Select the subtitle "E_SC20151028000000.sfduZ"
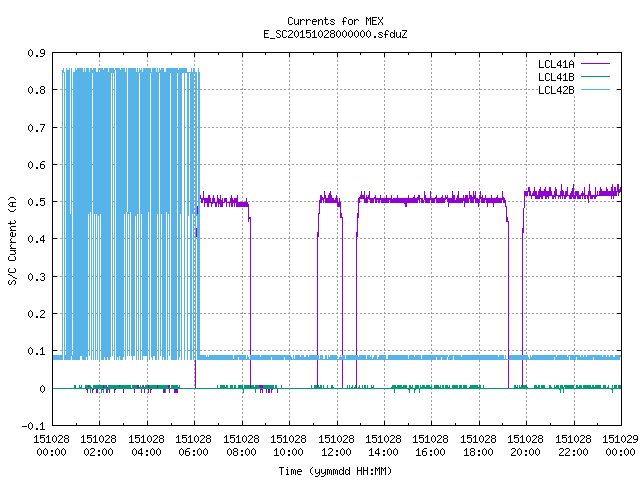 point(335,34)
